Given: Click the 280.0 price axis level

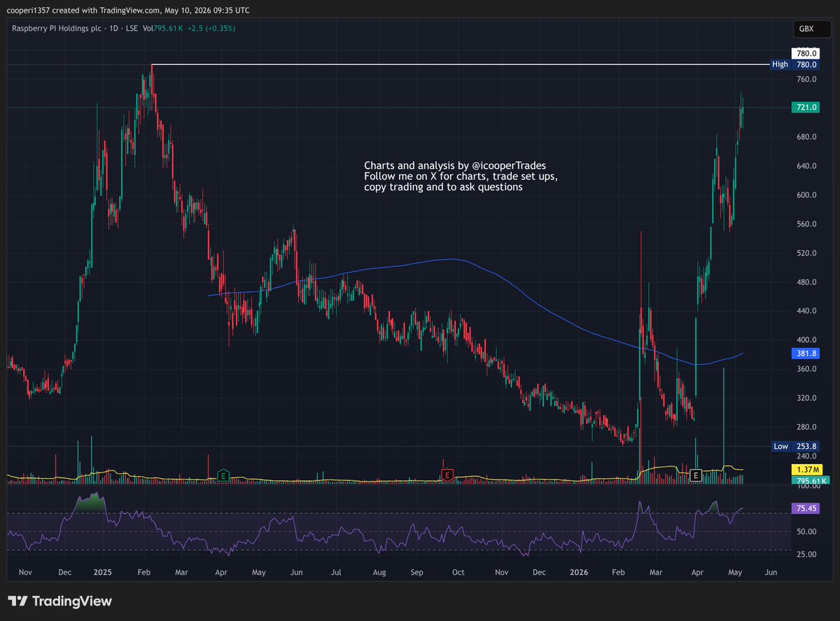Looking at the screenshot, I should (x=806, y=427).
